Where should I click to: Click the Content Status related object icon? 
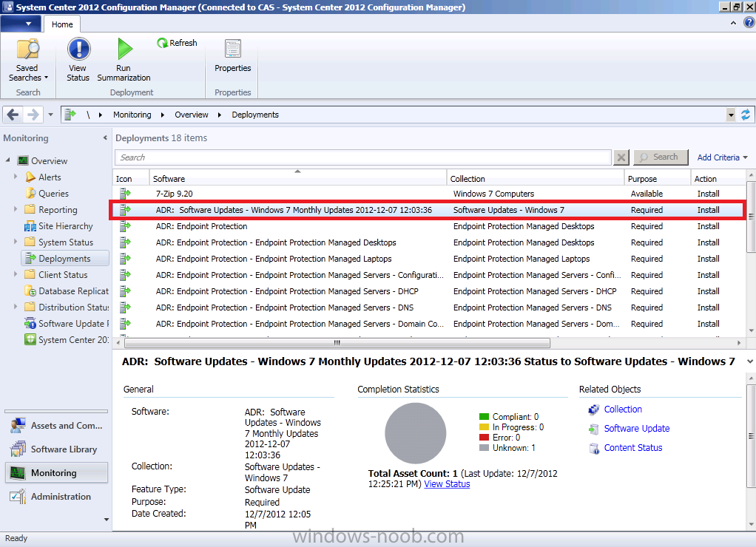(593, 448)
